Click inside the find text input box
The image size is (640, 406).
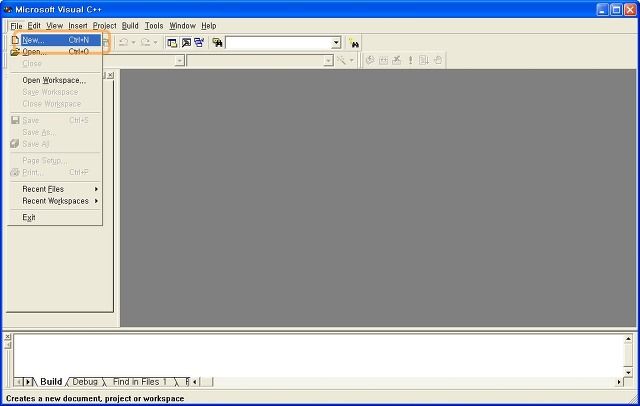click(278, 42)
